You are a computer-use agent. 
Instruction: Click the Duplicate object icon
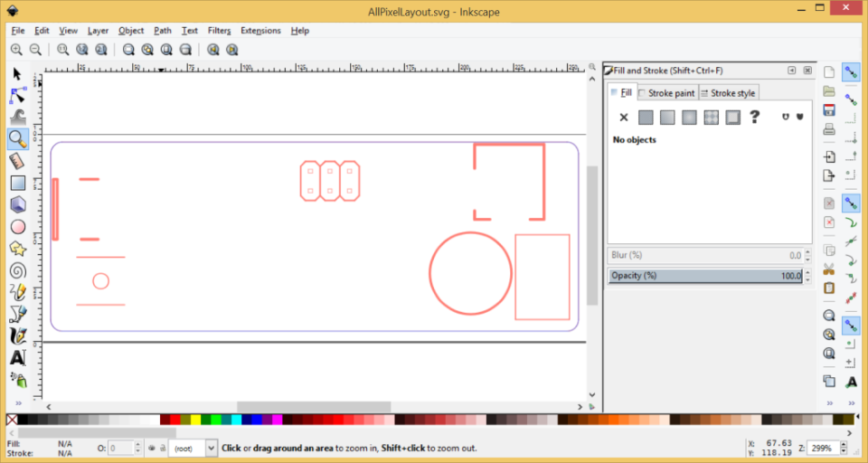(x=829, y=381)
